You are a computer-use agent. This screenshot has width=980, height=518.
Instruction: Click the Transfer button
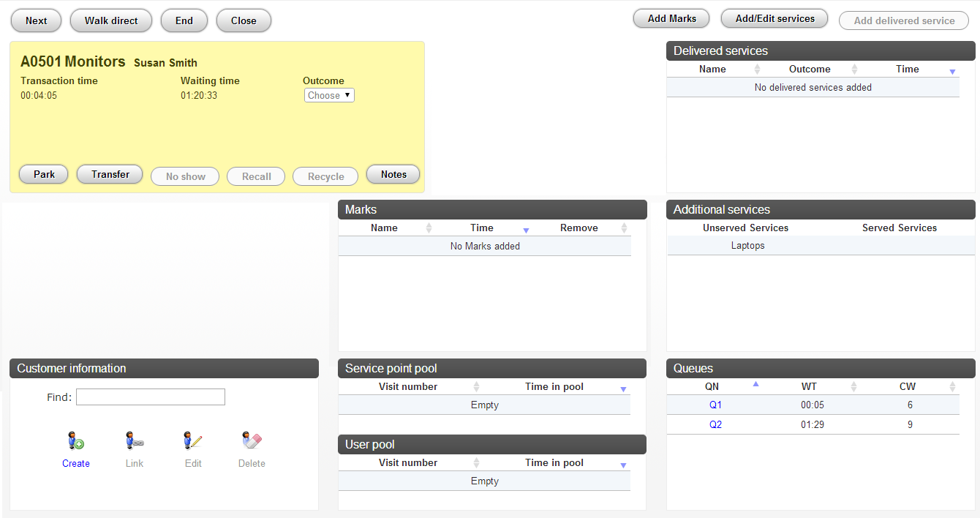coord(110,175)
